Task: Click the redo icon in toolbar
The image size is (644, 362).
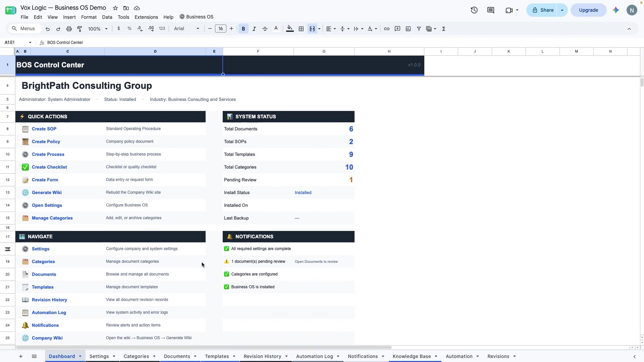Action: pyautogui.click(x=58, y=29)
